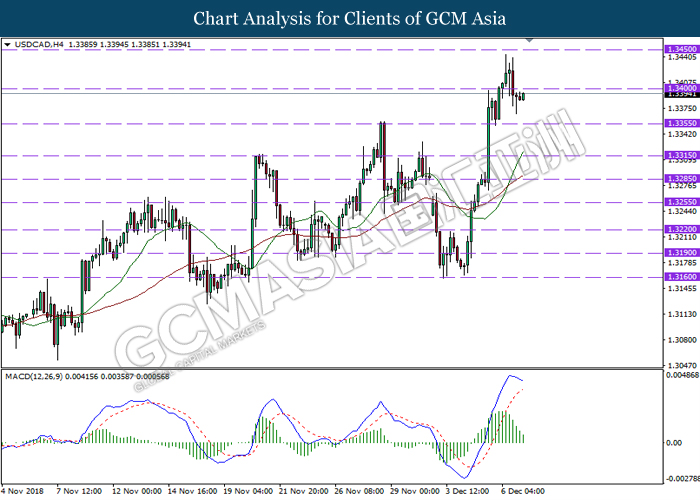
Task: Click the 1.34500 price level label
Action: (x=681, y=49)
